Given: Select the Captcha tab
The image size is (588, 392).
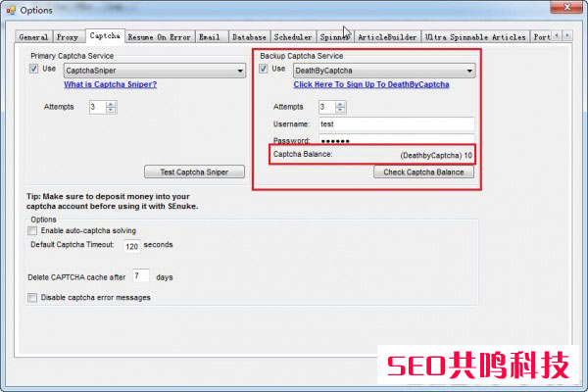Looking at the screenshot, I should [105, 36].
